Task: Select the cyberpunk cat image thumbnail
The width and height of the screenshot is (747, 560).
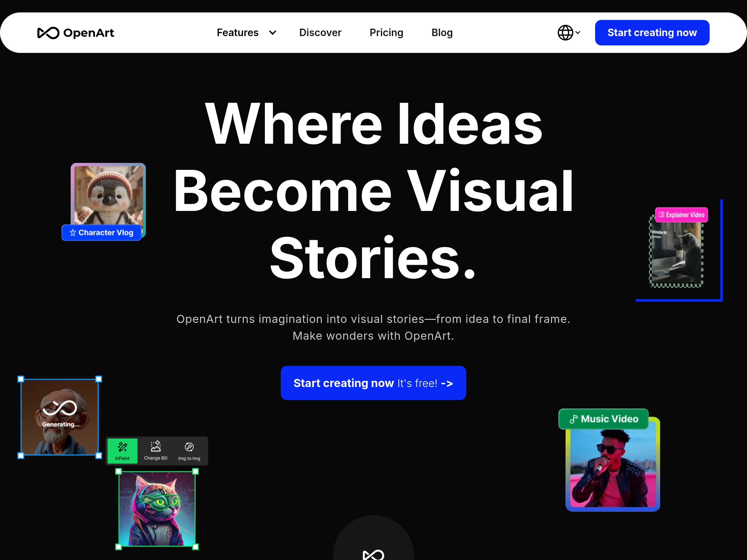Action: (x=157, y=509)
